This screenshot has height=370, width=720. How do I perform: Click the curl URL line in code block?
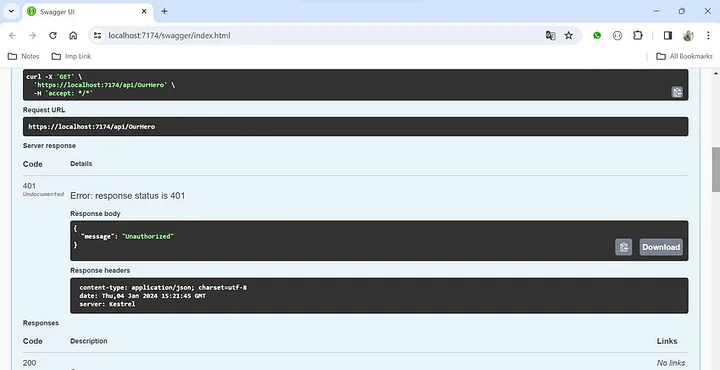[104, 85]
